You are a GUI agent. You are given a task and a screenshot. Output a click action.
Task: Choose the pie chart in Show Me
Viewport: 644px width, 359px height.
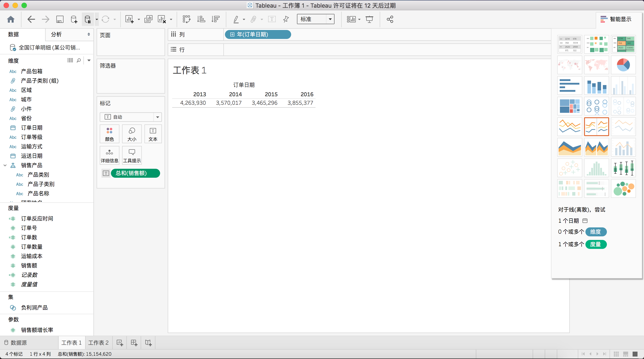tap(623, 65)
